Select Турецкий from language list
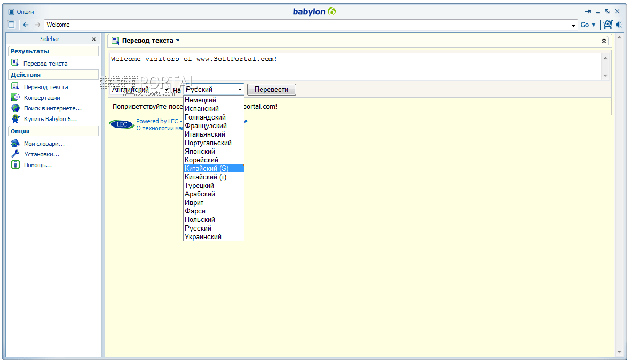Image resolution: width=631 pixels, height=364 pixels. (214, 185)
